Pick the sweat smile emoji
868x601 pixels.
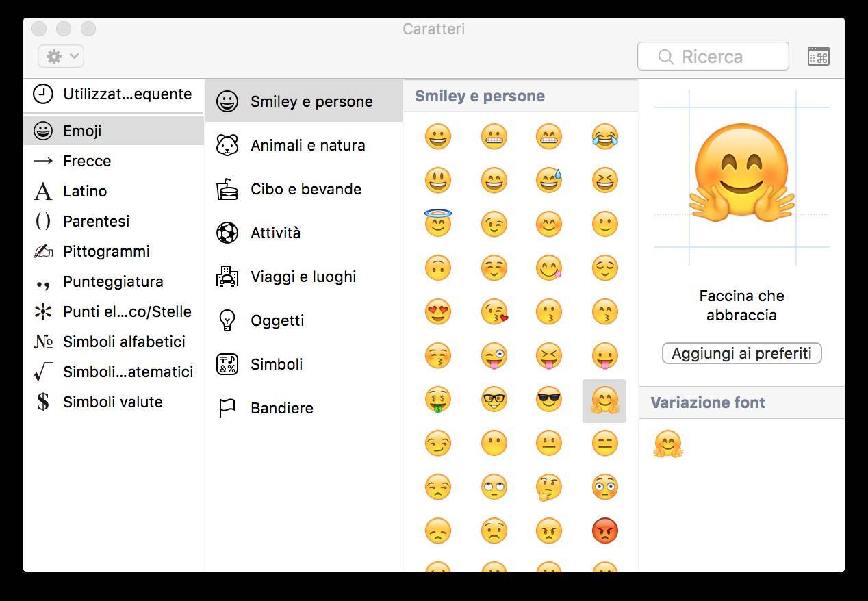click(549, 180)
